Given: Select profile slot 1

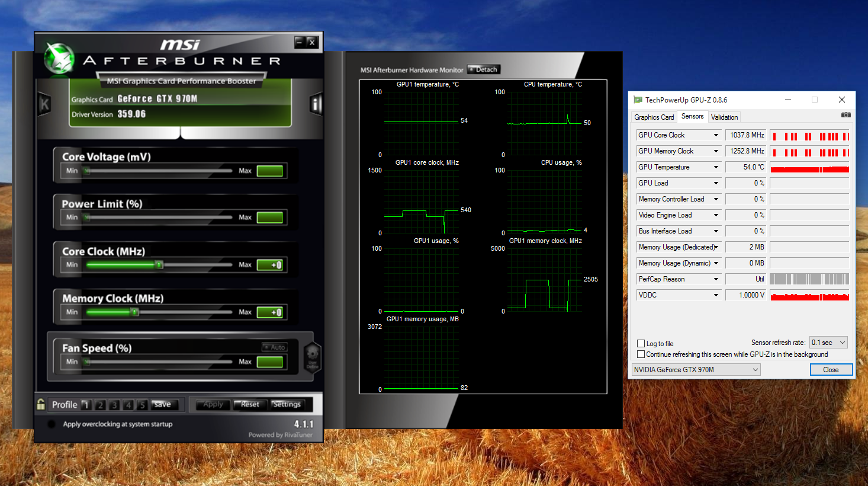Looking at the screenshot, I should tap(86, 405).
